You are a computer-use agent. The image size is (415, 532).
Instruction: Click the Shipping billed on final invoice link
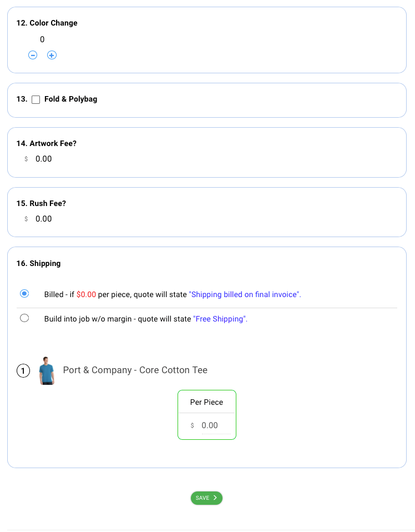pos(245,294)
